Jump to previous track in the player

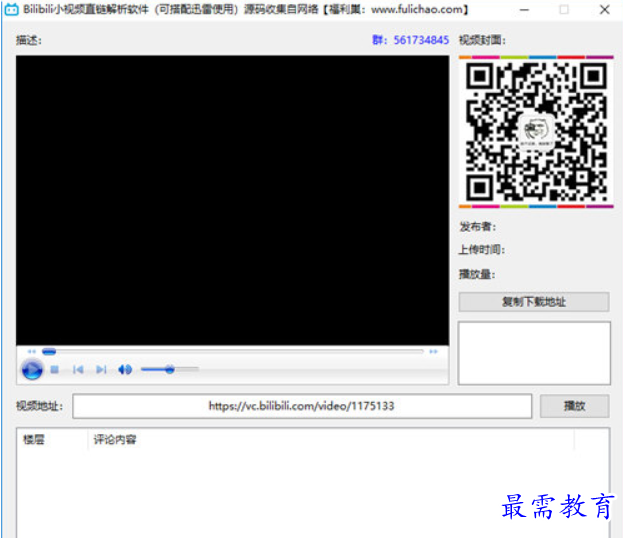pos(78,370)
